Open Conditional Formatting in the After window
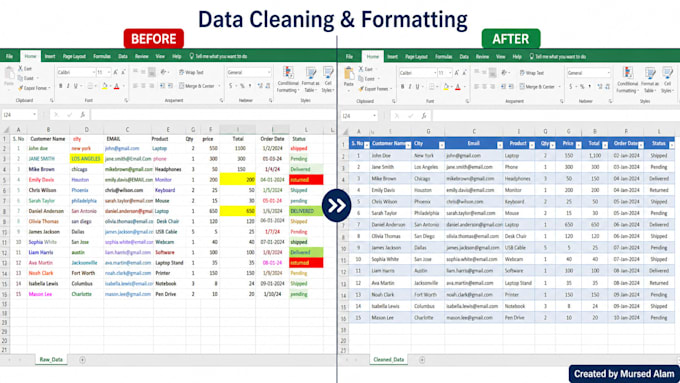Image resolution: width=680 pixels, height=383 pixels. pos(628,80)
